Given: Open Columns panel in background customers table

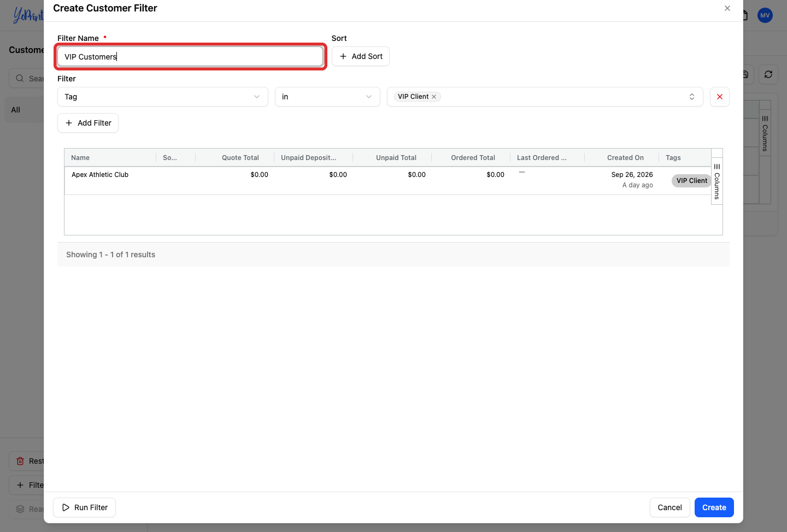Looking at the screenshot, I should [765, 134].
